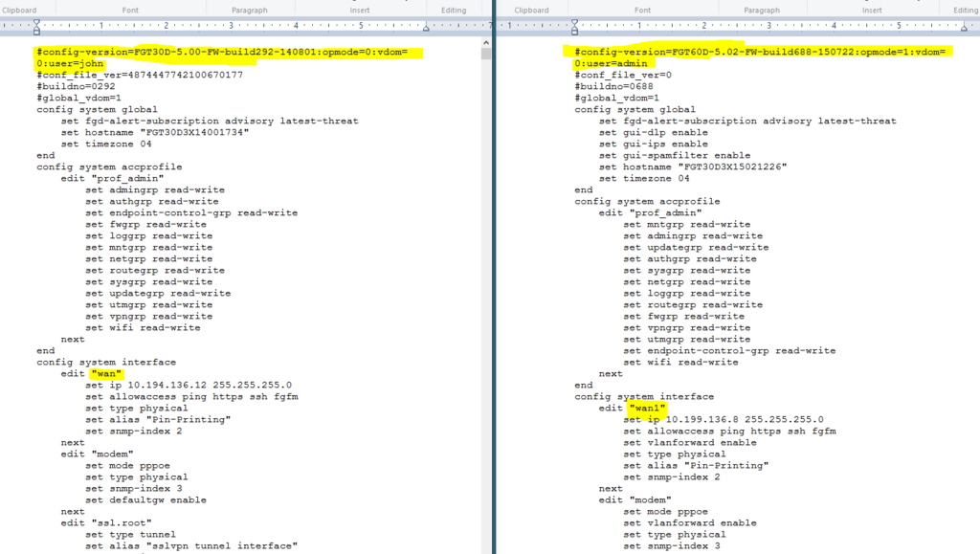
Task: Click "set mntgrp read-write" in the right document
Action: [687, 224]
